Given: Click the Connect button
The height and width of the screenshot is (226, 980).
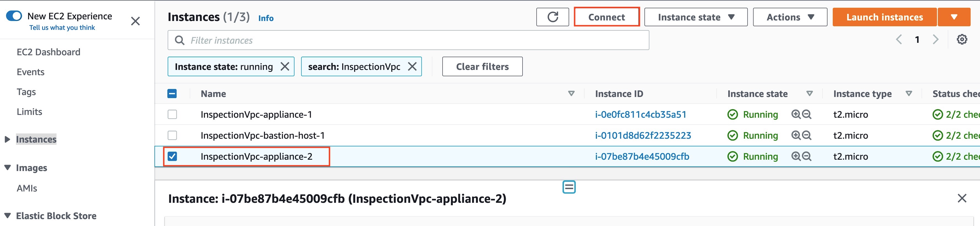Looking at the screenshot, I should tap(606, 17).
